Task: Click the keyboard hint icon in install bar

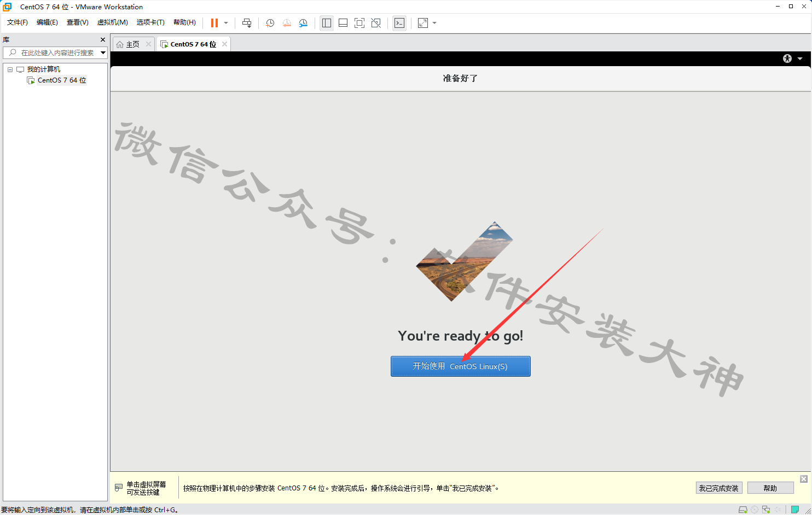Action: (x=119, y=488)
